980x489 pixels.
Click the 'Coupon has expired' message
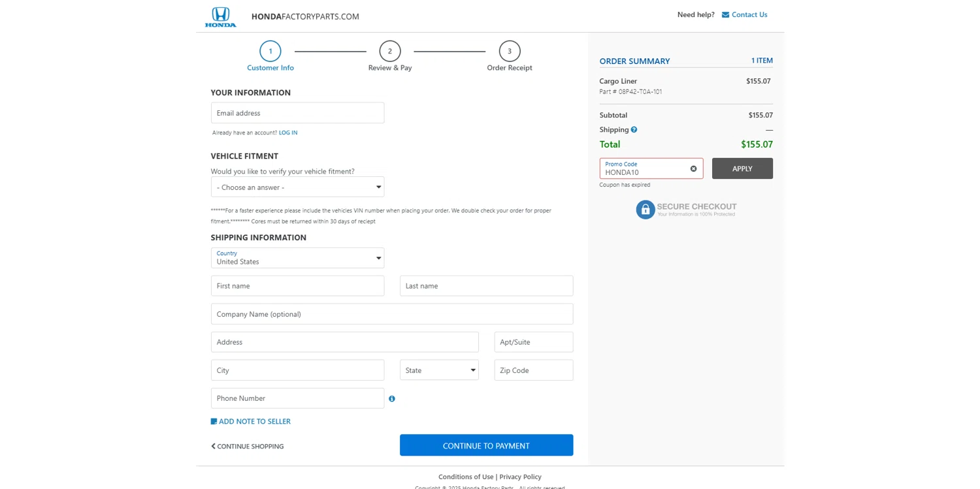(x=625, y=185)
